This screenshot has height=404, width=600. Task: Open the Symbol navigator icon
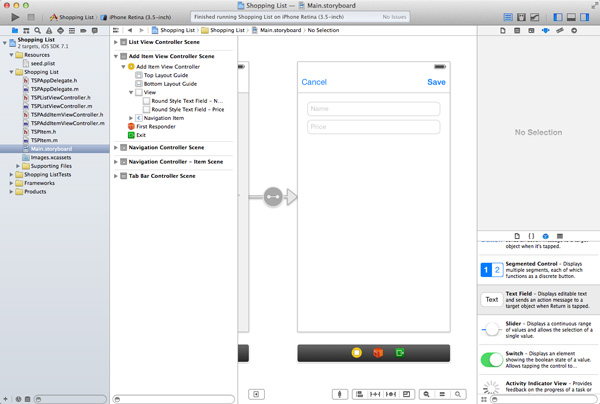26,31
